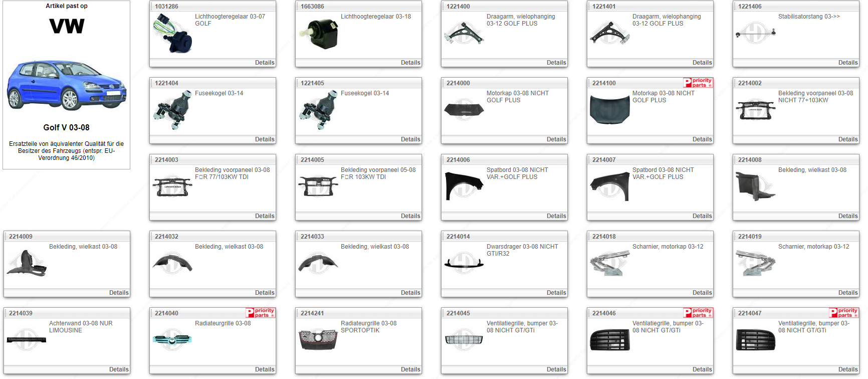Click article number 2214018 header
Image resolution: width=868 pixels, height=379 pixels.
(x=604, y=237)
